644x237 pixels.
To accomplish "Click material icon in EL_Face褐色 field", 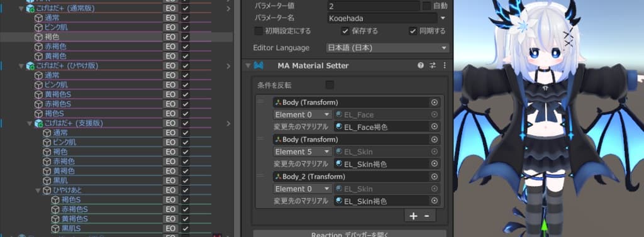I will [339, 127].
